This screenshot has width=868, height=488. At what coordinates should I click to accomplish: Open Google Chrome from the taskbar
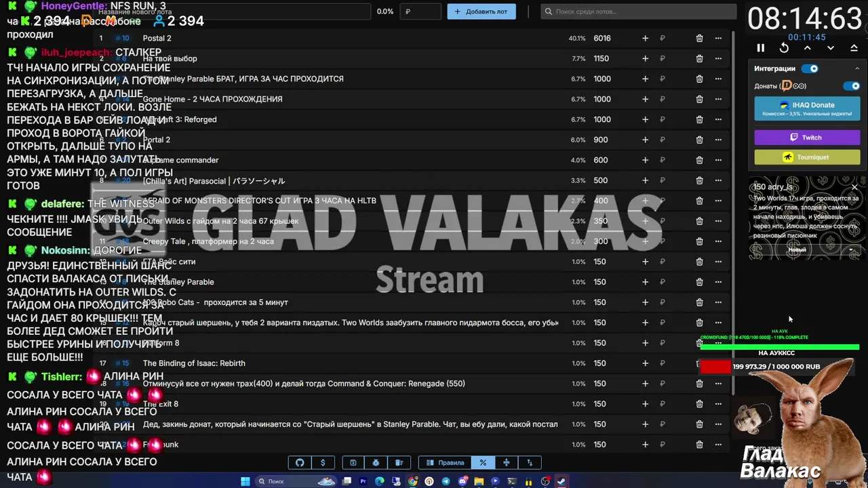(413, 481)
